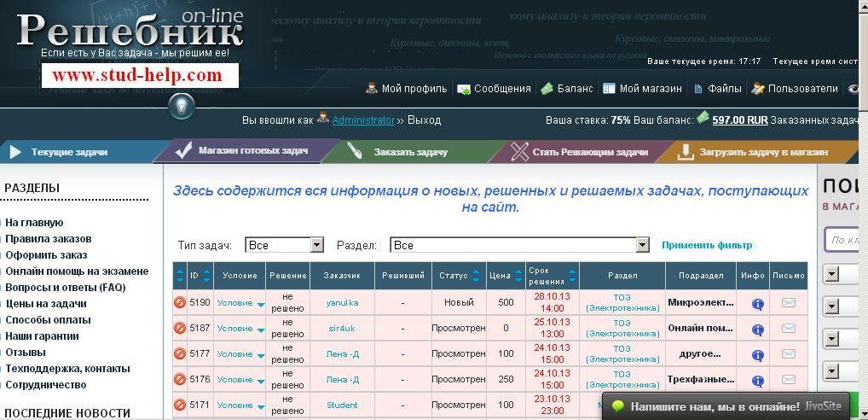Expand Условие dropdown for task 5177
Screen dimensions: 868x420
pos(261,355)
